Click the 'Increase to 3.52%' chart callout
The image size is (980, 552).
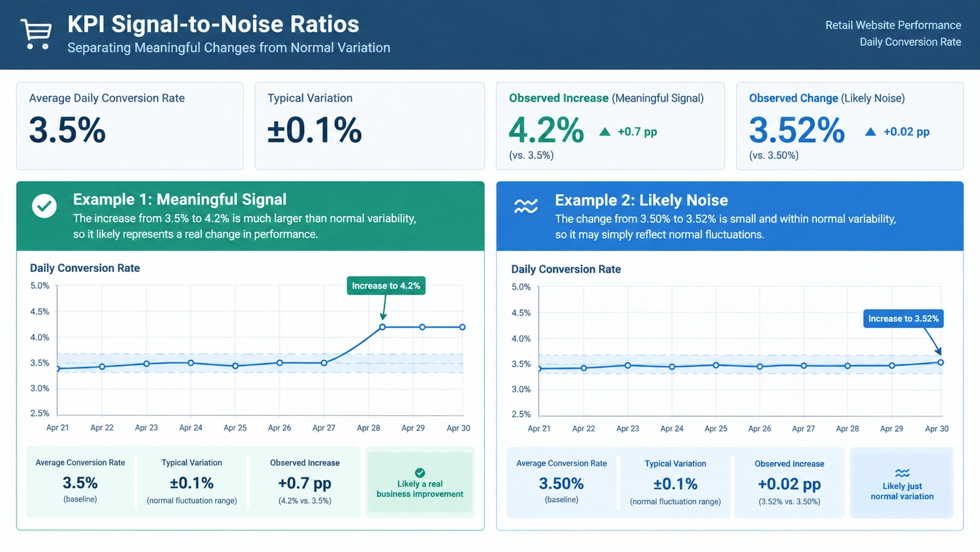(903, 319)
